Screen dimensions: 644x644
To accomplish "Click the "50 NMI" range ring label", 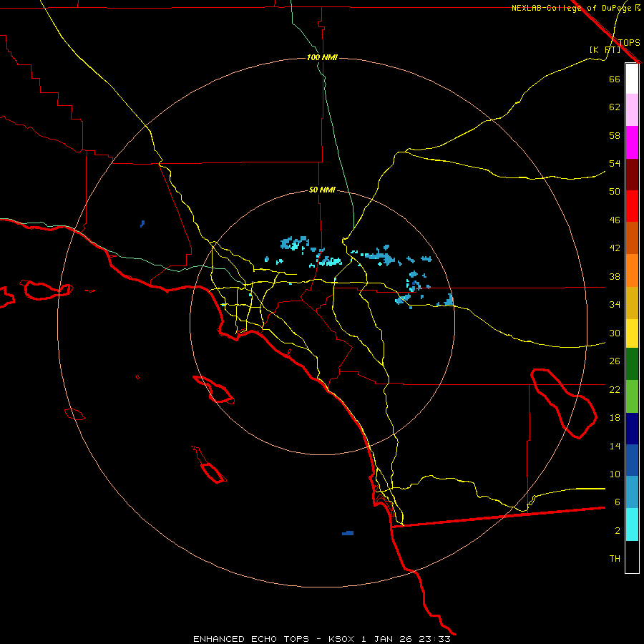I will click(x=322, y=190).
